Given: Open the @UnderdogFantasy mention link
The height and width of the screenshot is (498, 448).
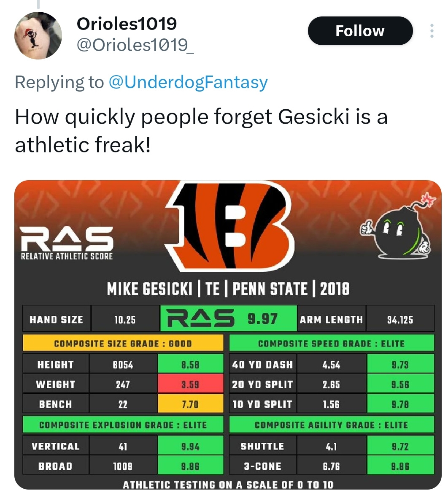Looking at the screenshot, I should tap(188, 81).
